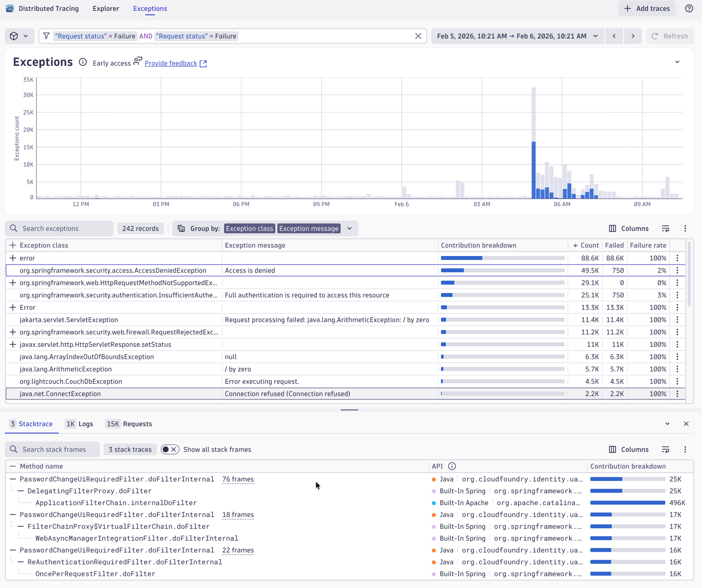The image size is (702, 588).
Task: Open row actions menu for AccessDeniedException
Action: coord(677,270)
